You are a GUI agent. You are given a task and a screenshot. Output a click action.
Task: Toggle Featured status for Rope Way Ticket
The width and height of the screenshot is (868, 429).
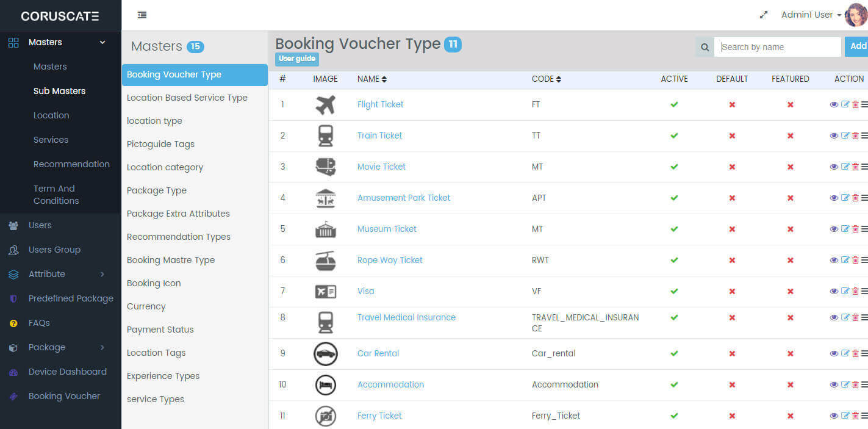[790, 260]
